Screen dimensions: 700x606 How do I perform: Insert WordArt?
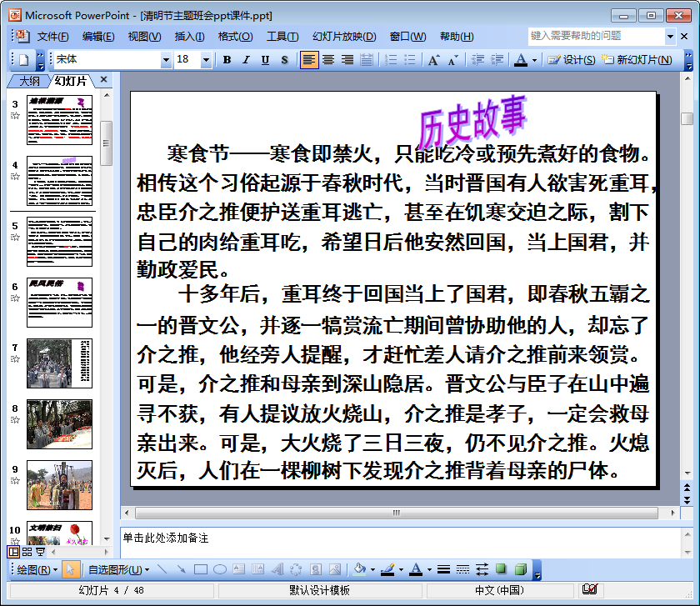[x=277, y=569]
